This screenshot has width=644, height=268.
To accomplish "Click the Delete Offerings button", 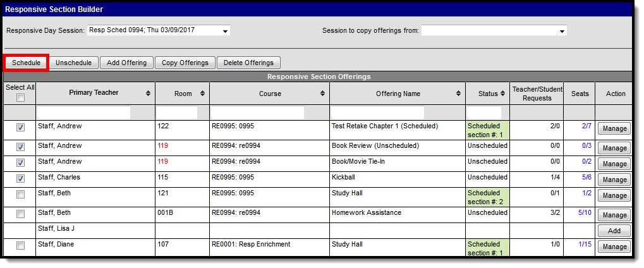I will 248,63.
